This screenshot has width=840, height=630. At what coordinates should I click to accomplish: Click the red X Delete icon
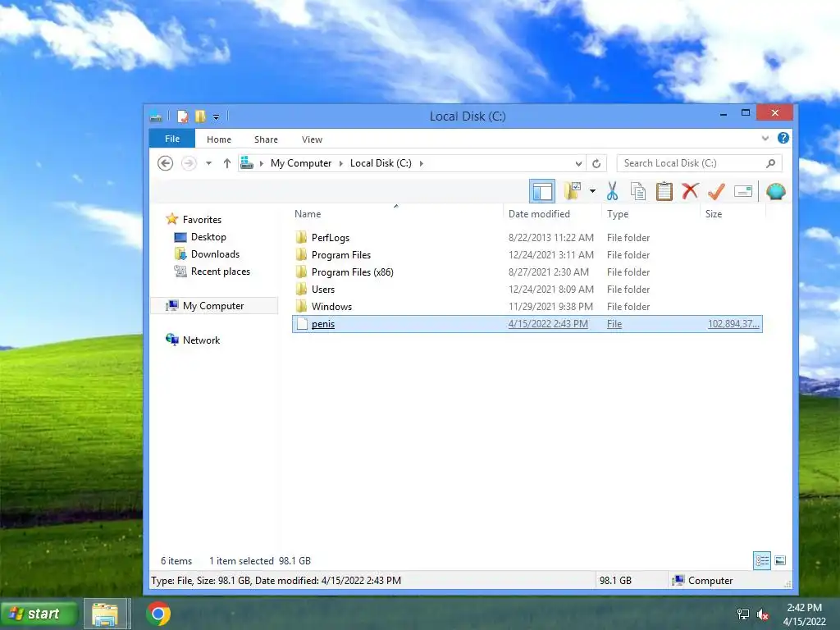coord(690,190)
